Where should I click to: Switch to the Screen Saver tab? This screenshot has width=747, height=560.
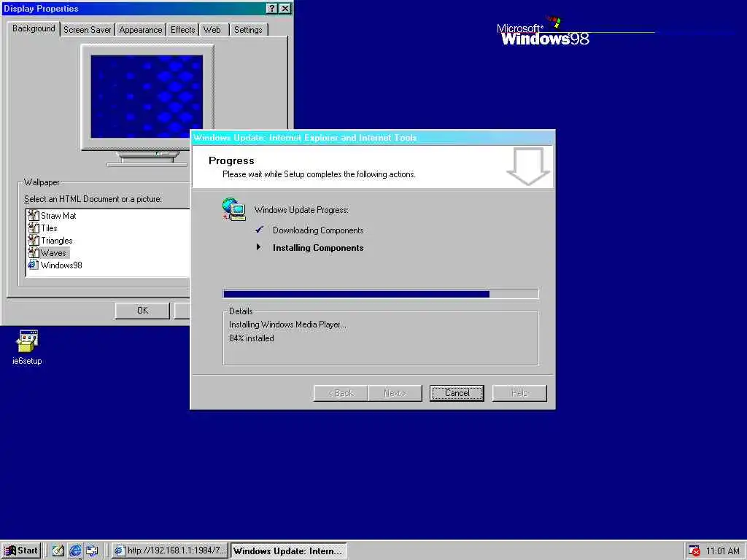(88, 29)
